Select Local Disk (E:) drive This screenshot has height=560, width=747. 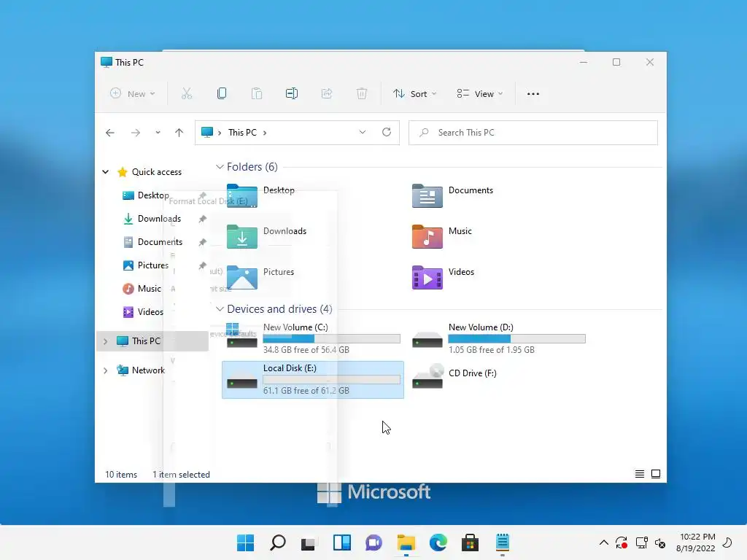[x=312, y=379]
